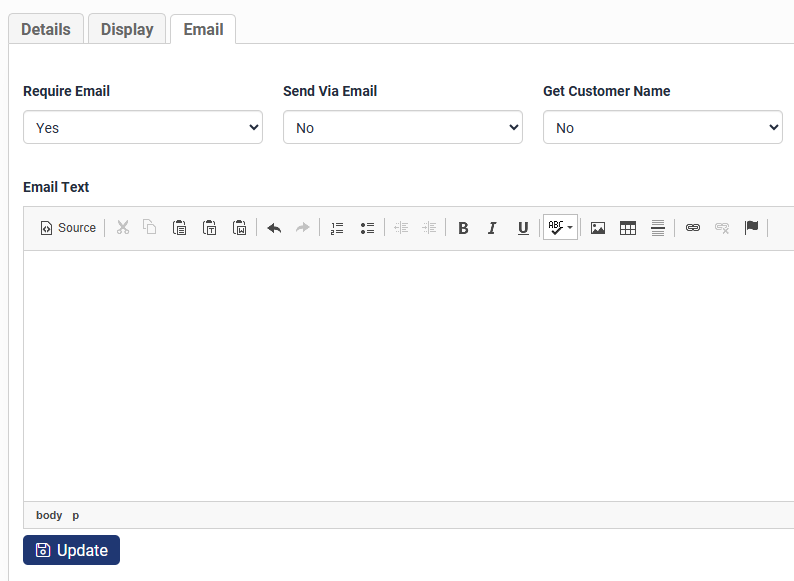Viewport: 794px width, 581px height.
Task: Insert a horizontal line
Action: click(x=658, y=228)
